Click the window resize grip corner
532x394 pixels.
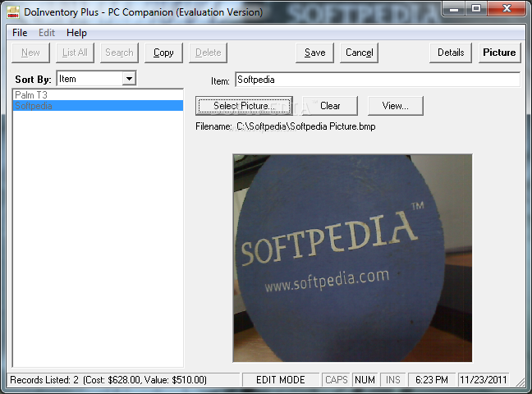(x=521, y=383)
